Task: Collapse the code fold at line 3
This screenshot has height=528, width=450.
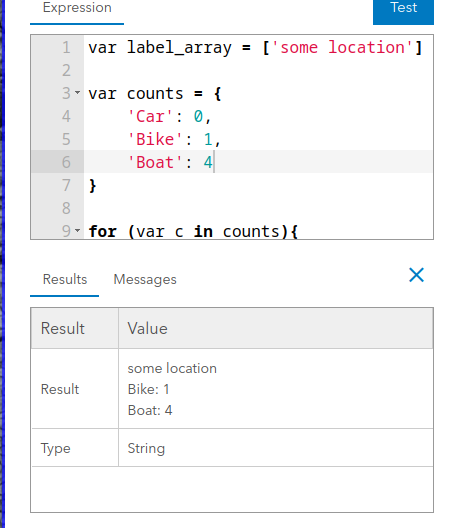Action: click(x=77, y=92)
